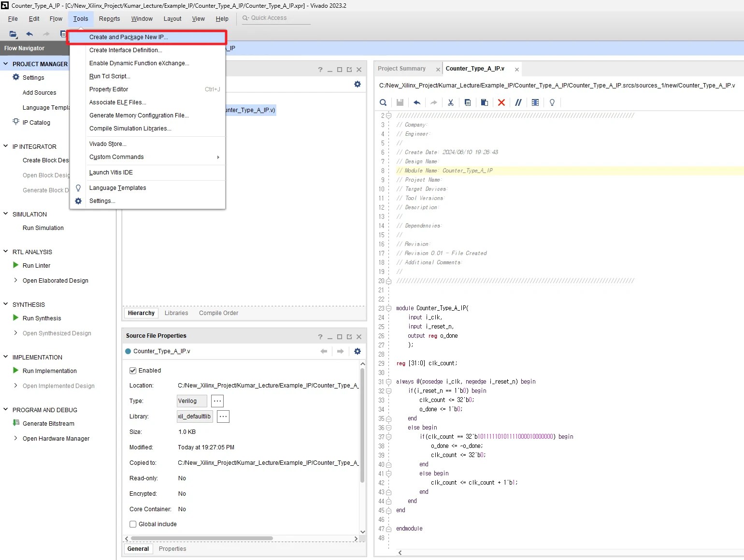Open Sources panel gear settings icon
Screen dimensions: 744x560
[358, 84]
